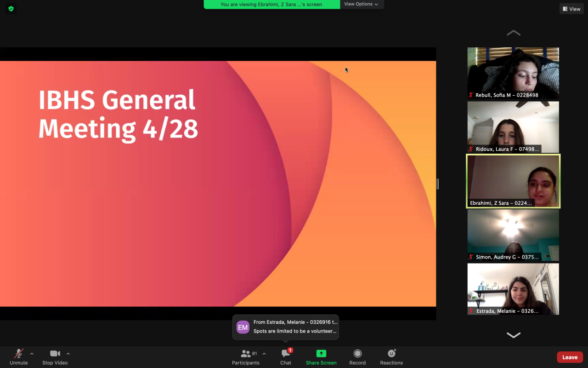This screenshot has height=368, width=588.
Task: Click the green encryption shield icon
Action: (11, 9)
